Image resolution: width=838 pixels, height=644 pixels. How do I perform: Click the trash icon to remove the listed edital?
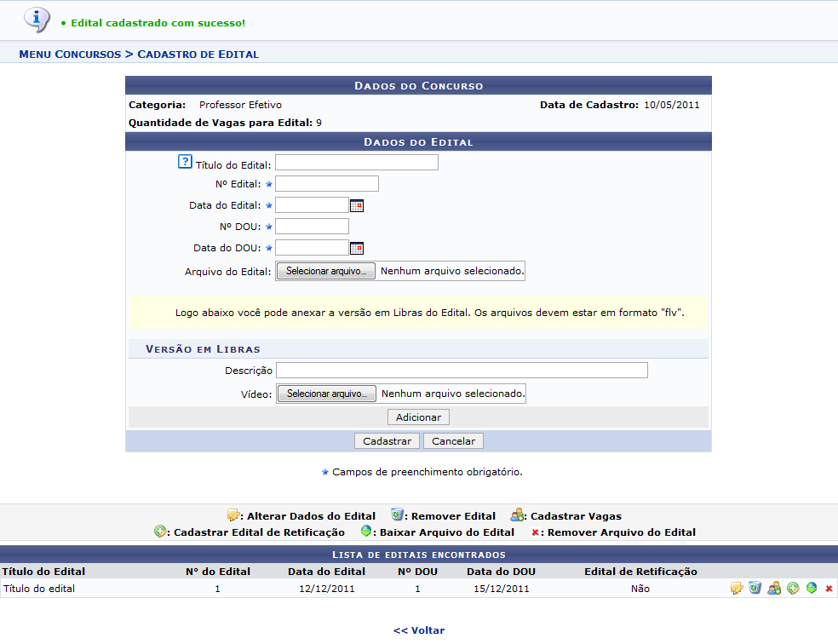pyautogui.click(x=755, y=589)
